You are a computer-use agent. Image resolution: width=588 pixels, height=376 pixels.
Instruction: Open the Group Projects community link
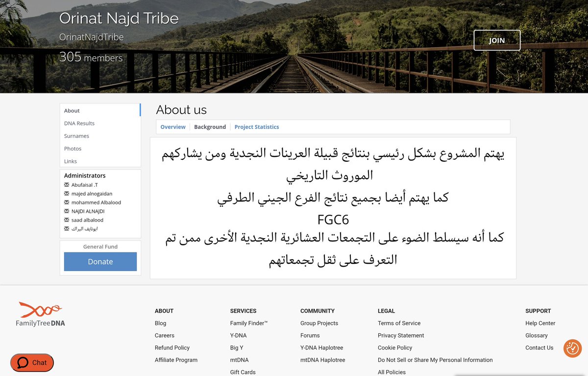click(319, 324)
